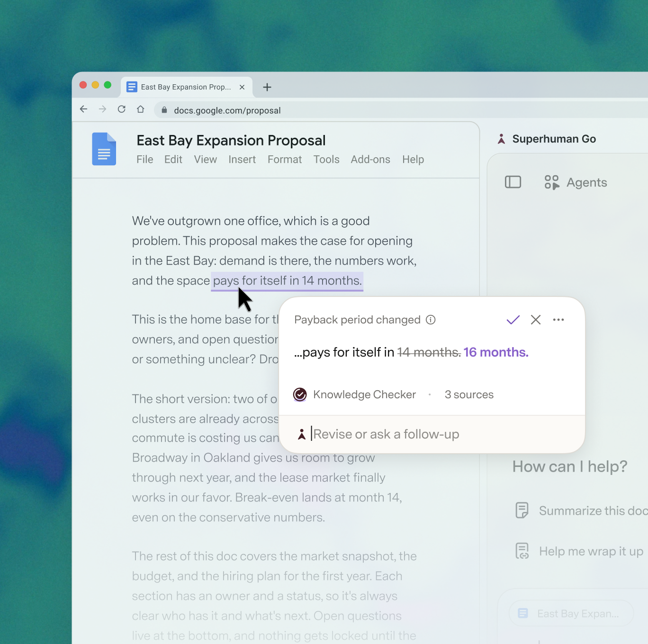This screenshot has width=648, height=644.
Task: Click the lock icon in the address bar
Action: click(164, 110)
